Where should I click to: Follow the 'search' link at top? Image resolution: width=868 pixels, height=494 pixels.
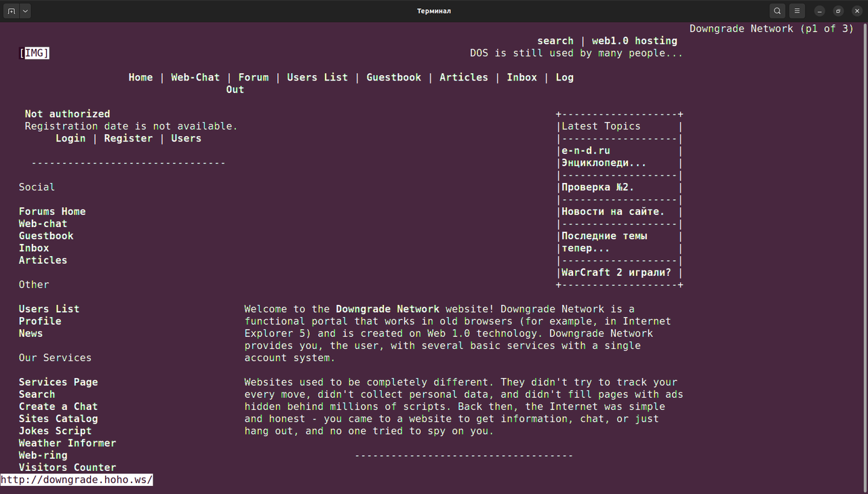point(555,41)
